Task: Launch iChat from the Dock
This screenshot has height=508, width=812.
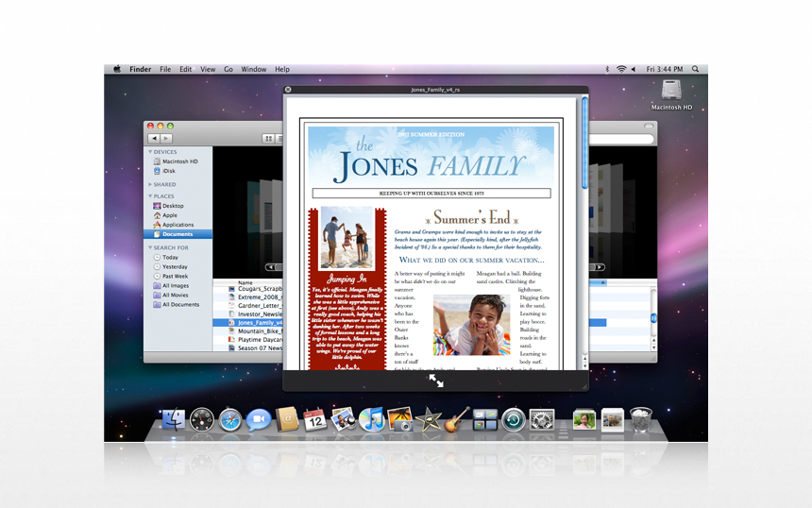Action: click(x=258, y=420)
